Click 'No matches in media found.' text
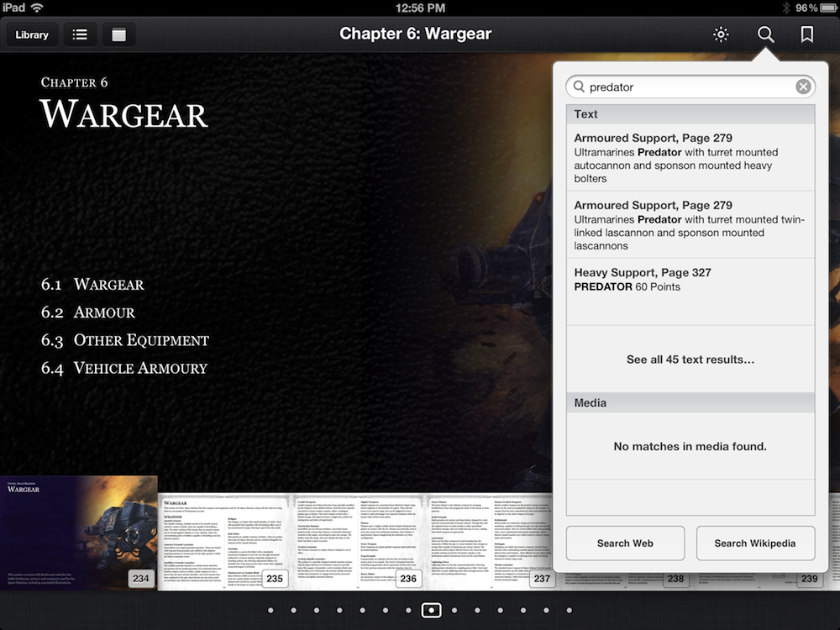 690,446
